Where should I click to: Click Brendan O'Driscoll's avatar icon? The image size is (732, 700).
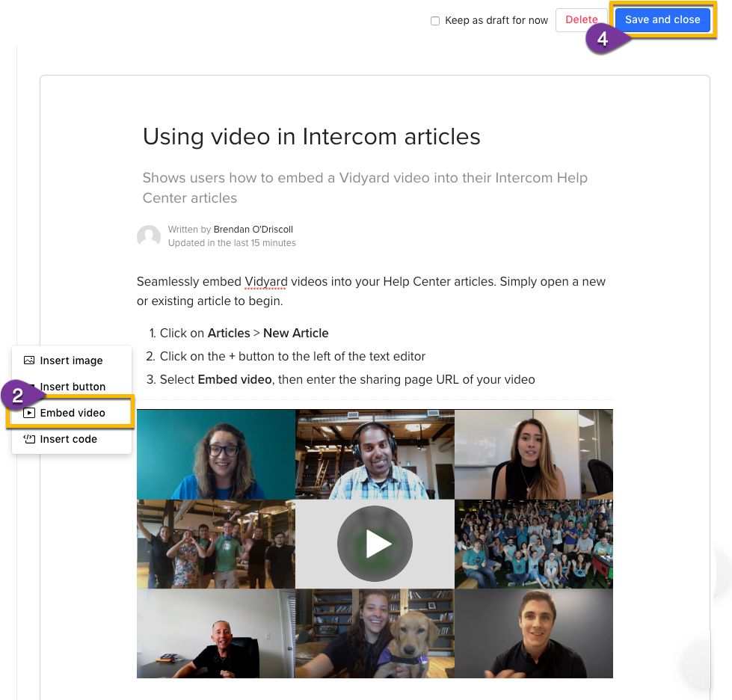click(149, 236)
